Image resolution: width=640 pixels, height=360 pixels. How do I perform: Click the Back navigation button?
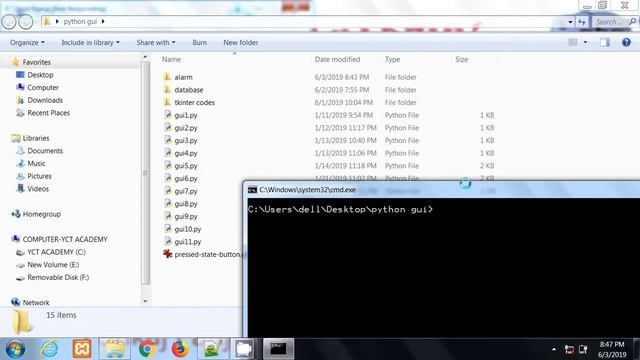pos(9,22)
